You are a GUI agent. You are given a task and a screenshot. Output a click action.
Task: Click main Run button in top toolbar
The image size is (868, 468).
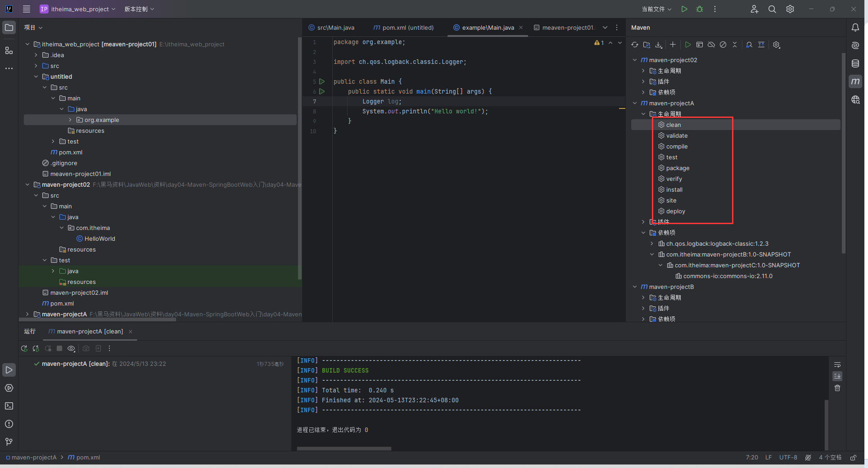[684, 9]
